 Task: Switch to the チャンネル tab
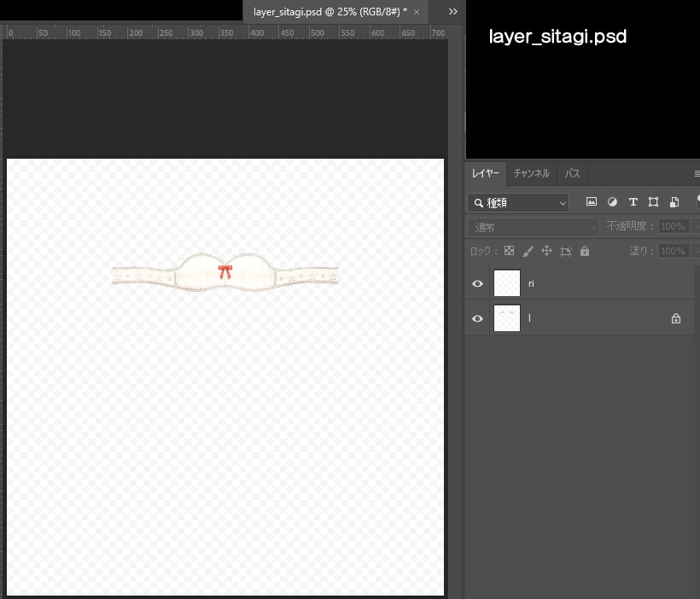531,173
